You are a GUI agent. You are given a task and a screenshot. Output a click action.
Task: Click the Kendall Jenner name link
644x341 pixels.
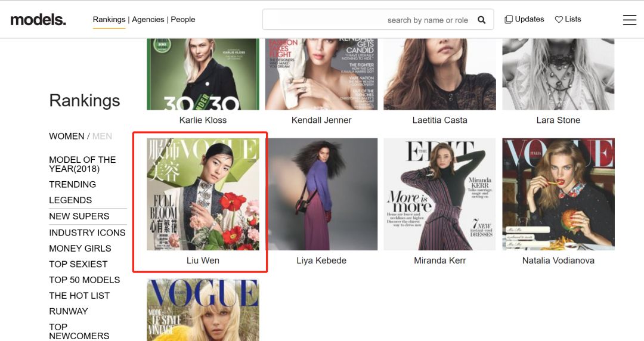pos(321,120)
